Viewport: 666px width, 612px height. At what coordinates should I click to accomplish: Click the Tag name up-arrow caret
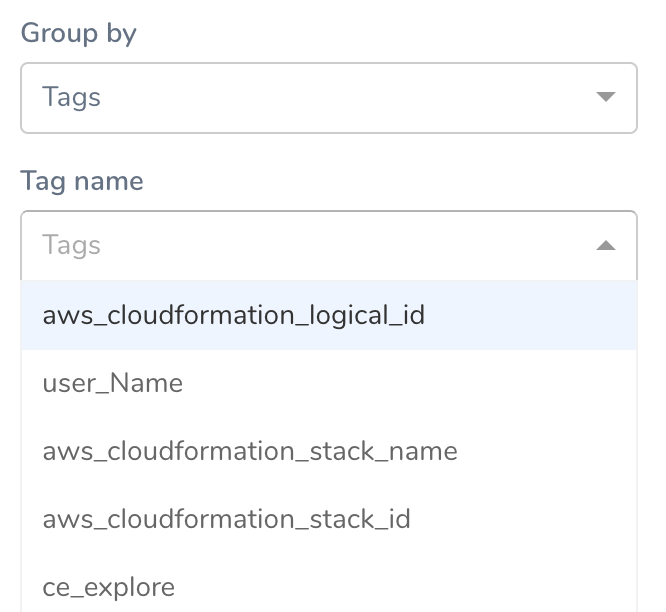coord(606,245)
